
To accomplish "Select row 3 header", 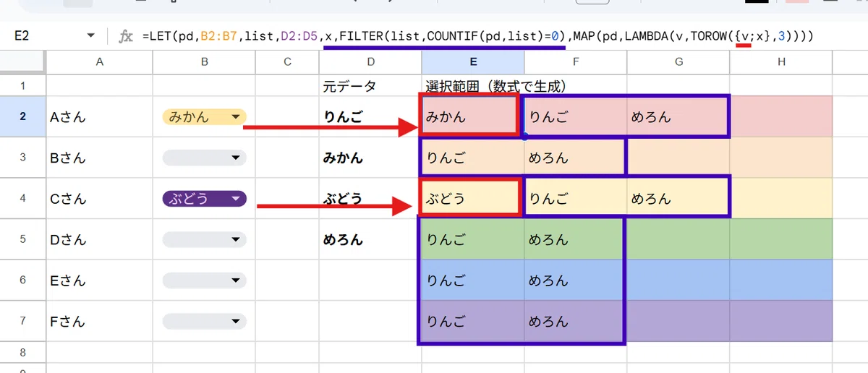I will pyautogui.click(x=22, y=158).
